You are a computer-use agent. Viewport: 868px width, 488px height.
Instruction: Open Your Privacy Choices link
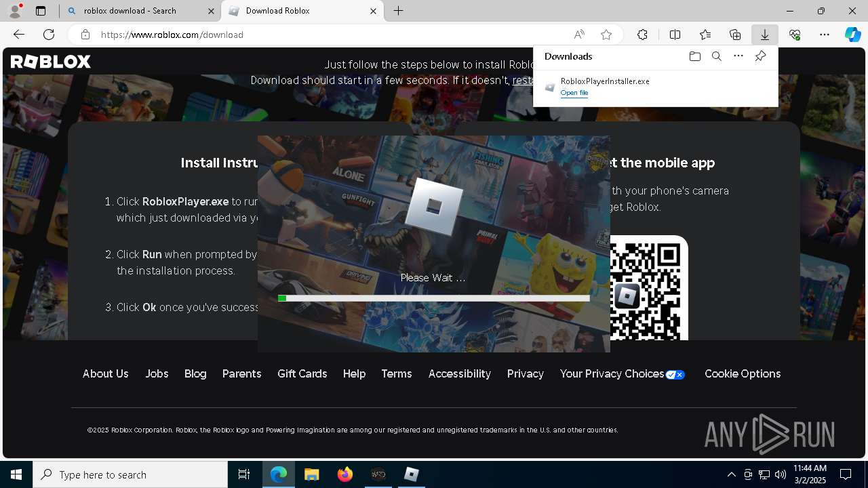point(623,374)
